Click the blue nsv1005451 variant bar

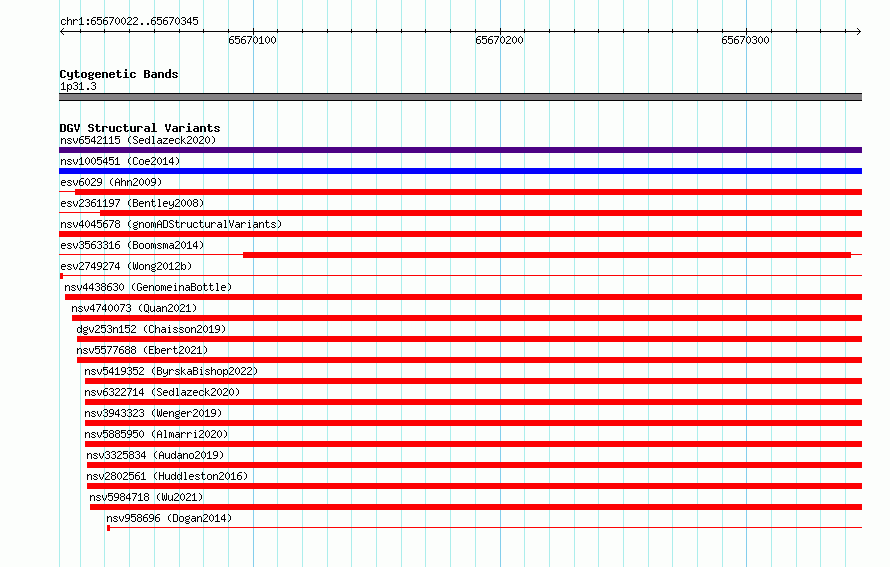pyautogui.click(x=460, y=171)
